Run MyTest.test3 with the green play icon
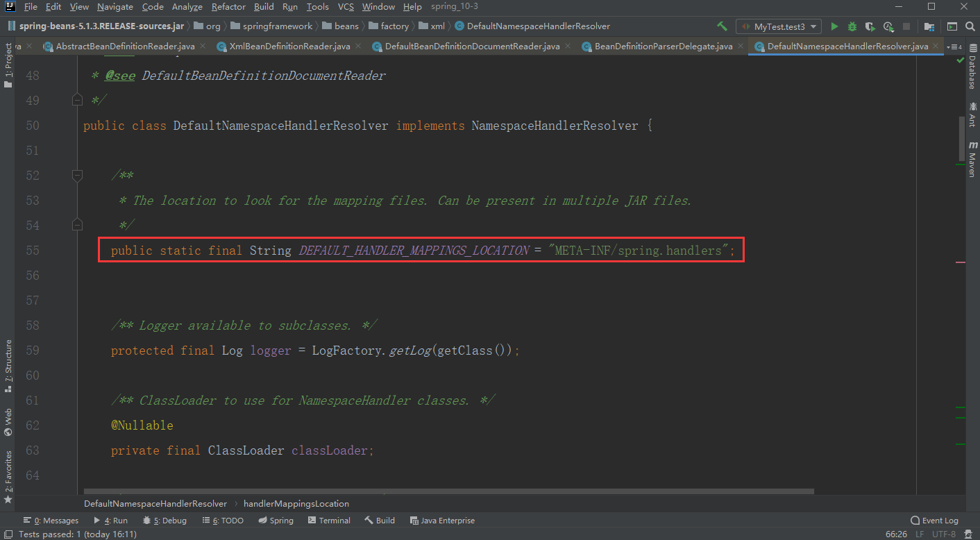 tap(834, 26)
